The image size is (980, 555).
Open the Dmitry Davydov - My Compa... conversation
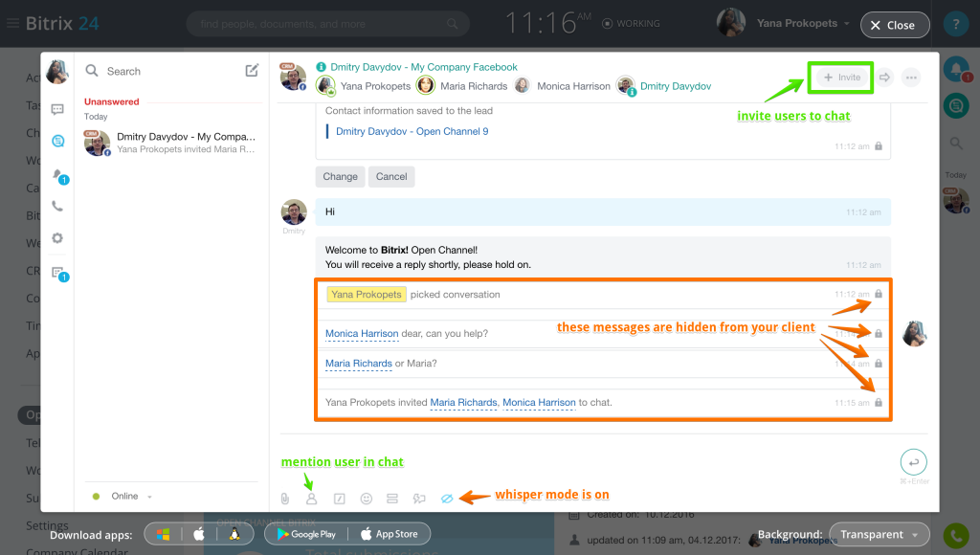click(x=171, y=143)
